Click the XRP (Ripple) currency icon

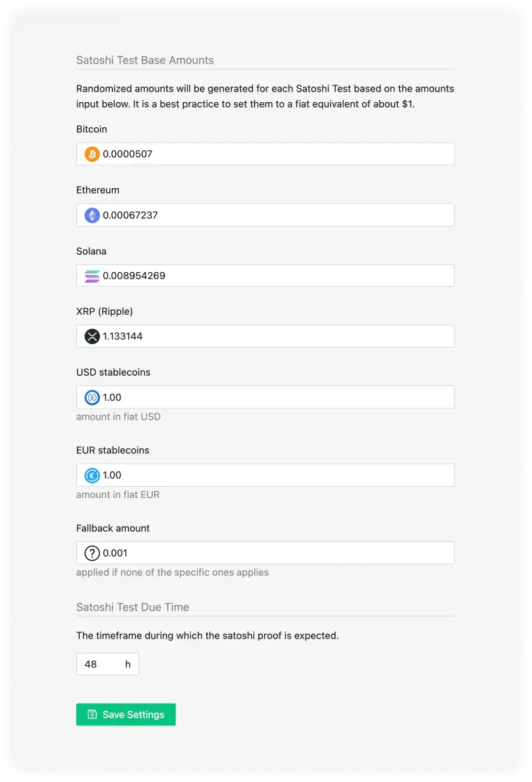click(x=92, y=336)
